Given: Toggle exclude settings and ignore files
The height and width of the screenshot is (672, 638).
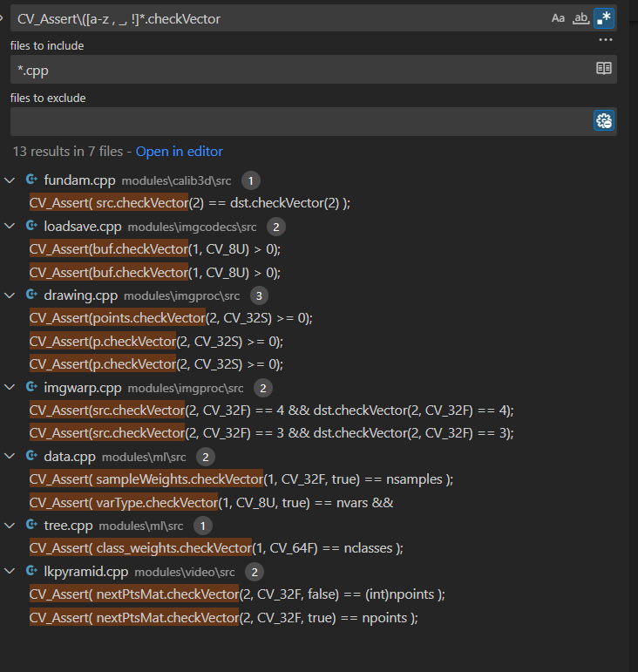Looking at the screenshot, I should pos(604,121).
